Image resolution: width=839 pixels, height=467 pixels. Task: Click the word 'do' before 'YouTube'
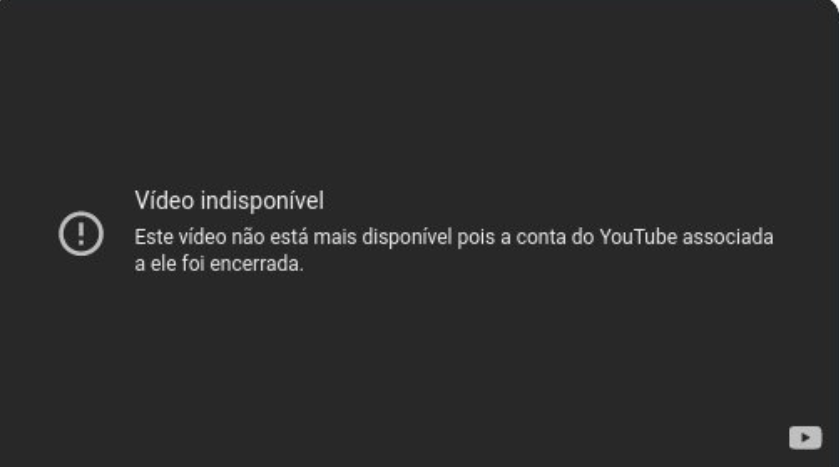pyautogui.click(x=582, y=237)
